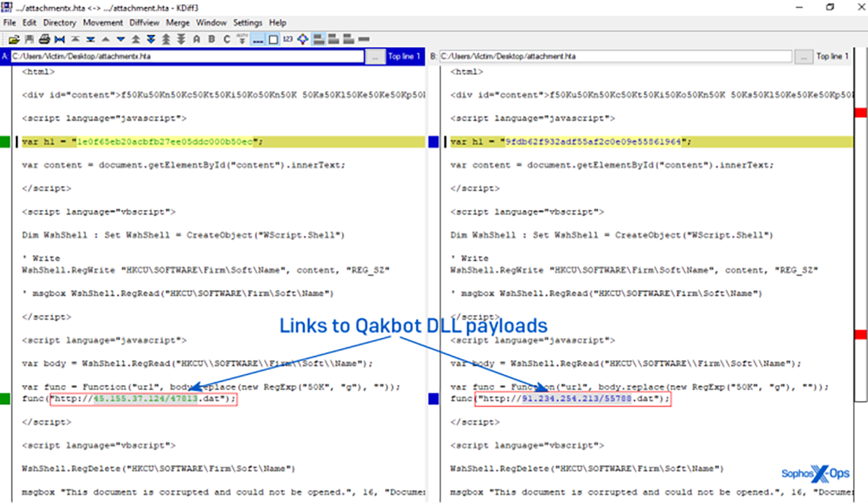The image size is (868, 503).
Task: Click the Open file toolbar icon
Action: 13,38
